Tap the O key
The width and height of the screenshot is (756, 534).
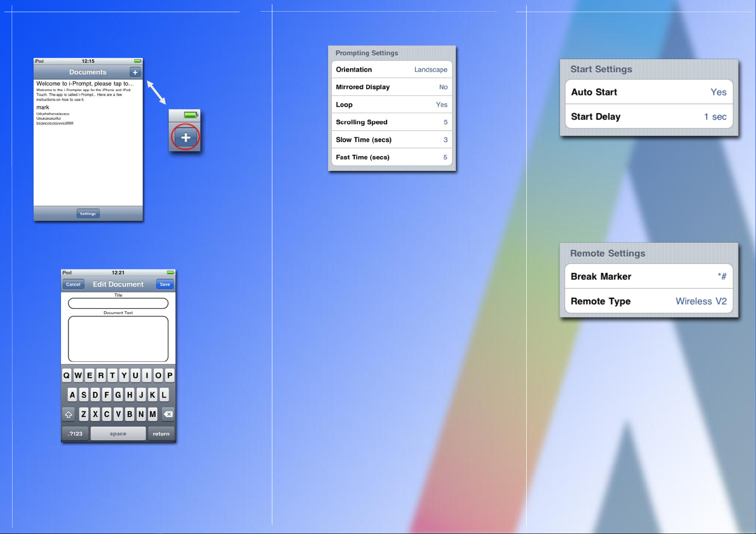tap(158, 375)
